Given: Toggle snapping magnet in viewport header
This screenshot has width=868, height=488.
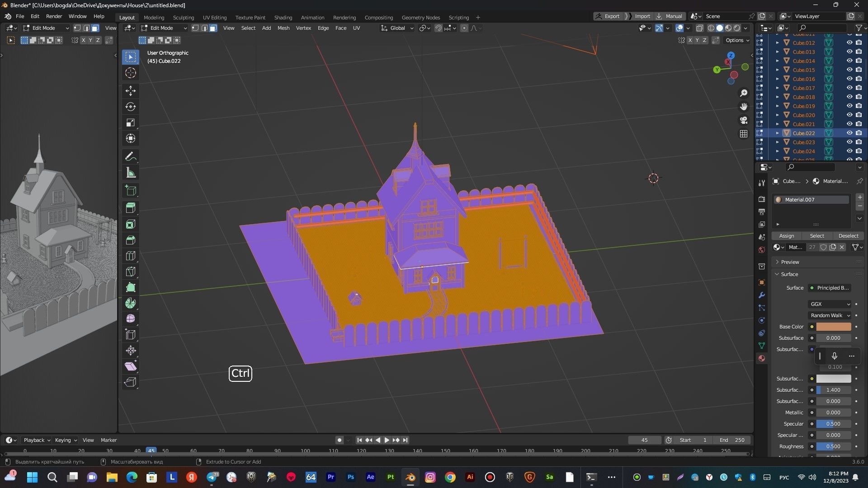Looking at the screenshot, I should pyautogui.click(x=438, y=28).
